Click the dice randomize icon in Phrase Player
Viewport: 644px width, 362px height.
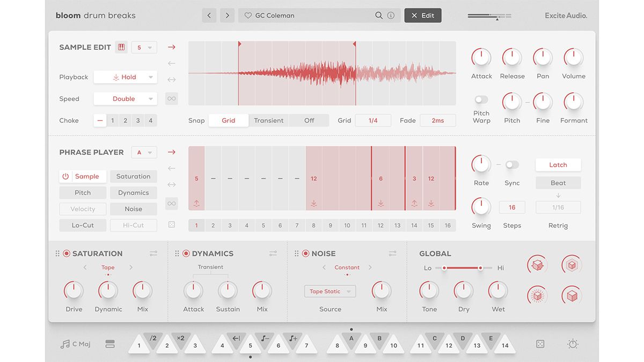(171, 225)
